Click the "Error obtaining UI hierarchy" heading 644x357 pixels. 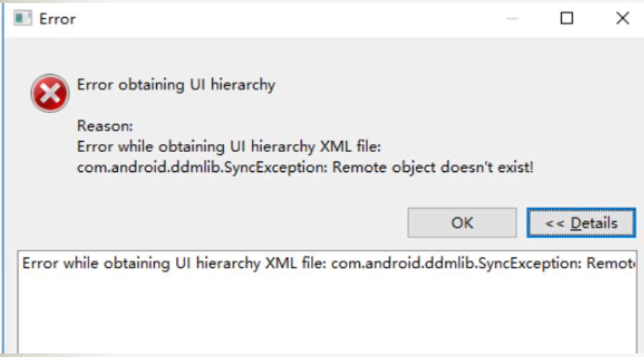[x=176, y=85]
